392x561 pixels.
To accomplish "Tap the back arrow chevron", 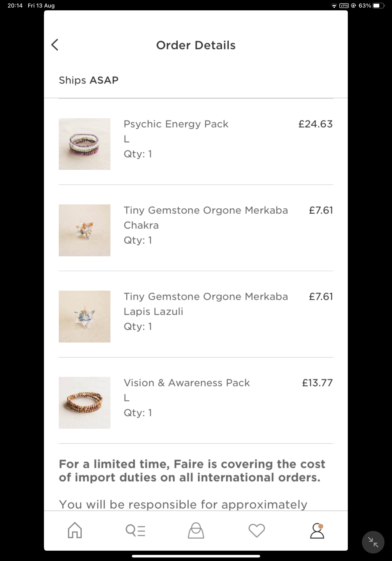I will pos(55,45).
